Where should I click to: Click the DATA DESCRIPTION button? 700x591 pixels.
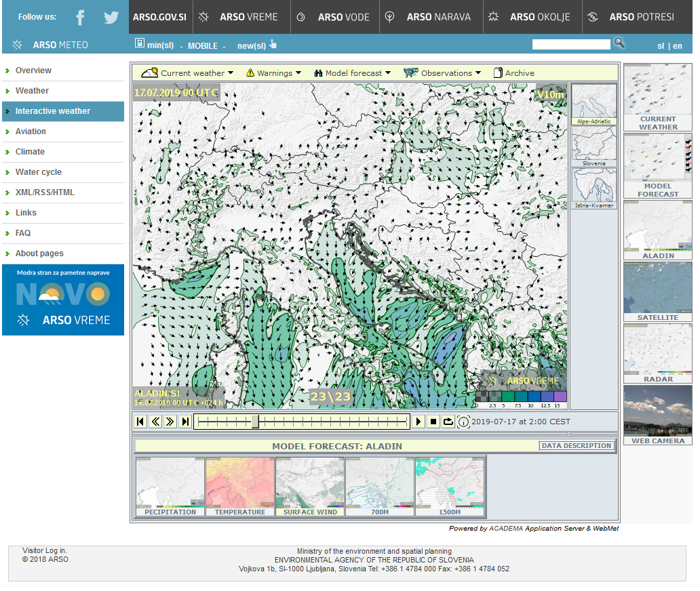coord(577,445)
